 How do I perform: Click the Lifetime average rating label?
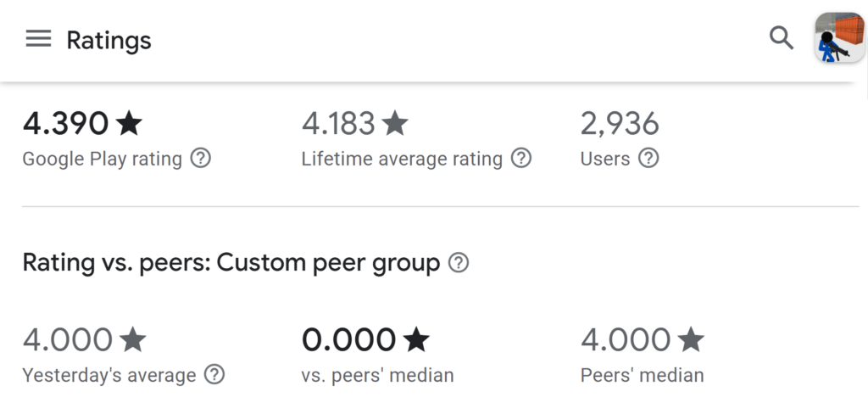[x=402, y=160]
